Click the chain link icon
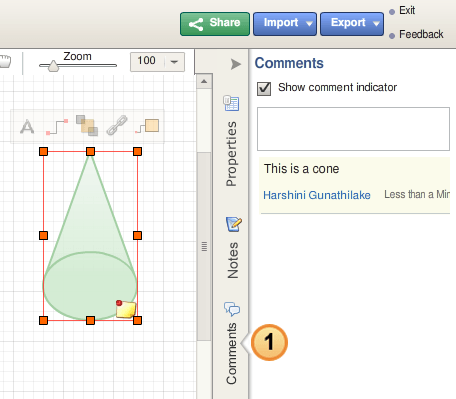456x399 pixels. click(x=117, y=125)
